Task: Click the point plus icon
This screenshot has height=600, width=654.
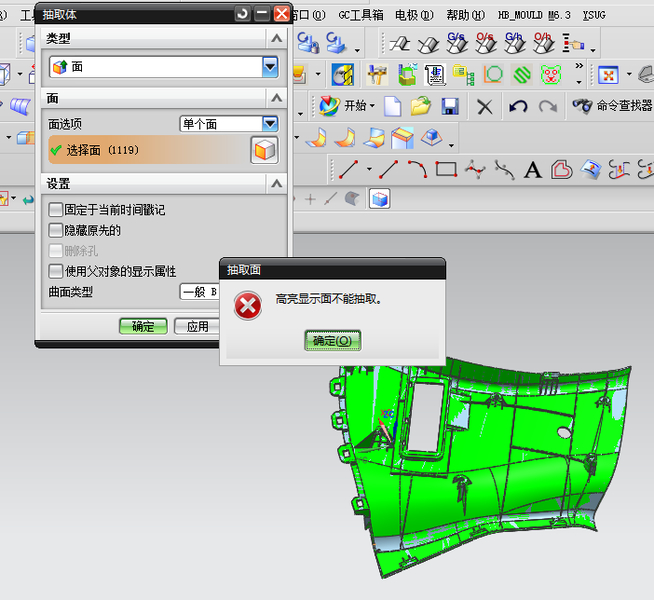Action: click(x=310, y=199)
